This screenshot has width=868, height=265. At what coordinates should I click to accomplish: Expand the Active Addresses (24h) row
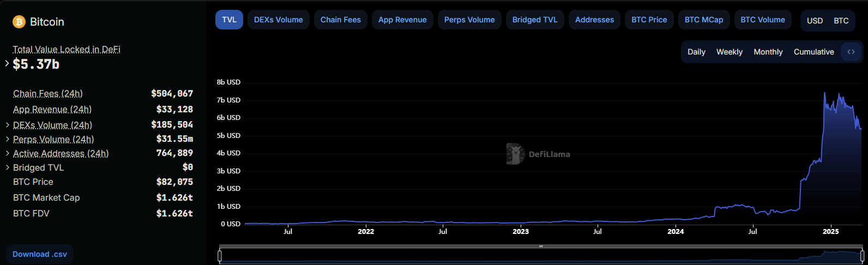point(8,153)
